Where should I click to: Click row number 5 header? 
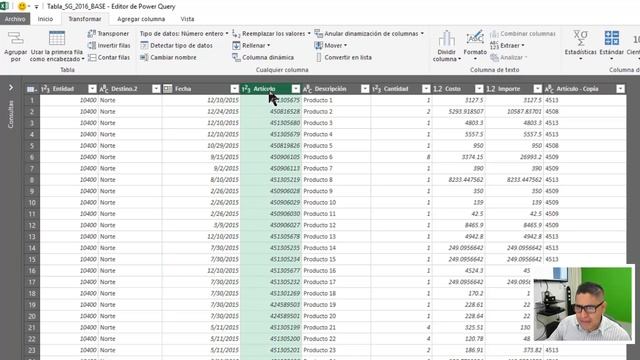31,146
